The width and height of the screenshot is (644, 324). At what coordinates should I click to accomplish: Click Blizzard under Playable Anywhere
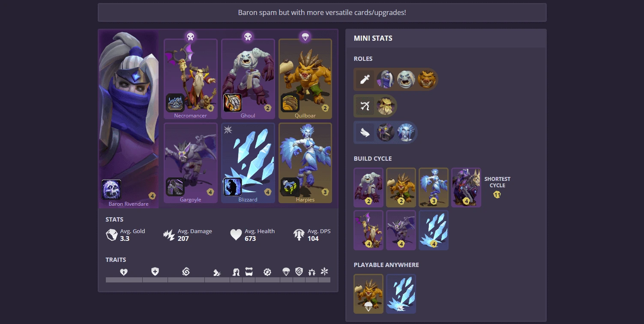tap(401, 294)
